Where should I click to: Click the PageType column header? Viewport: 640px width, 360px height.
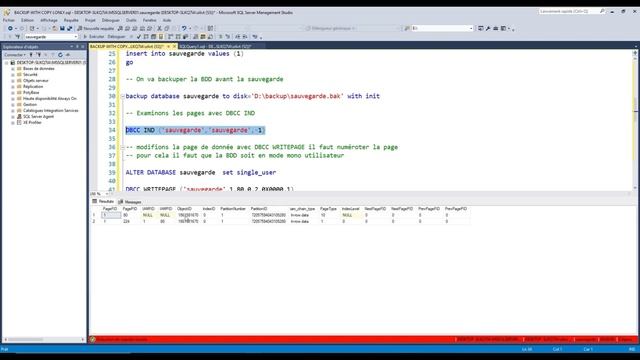click(329, 209)
